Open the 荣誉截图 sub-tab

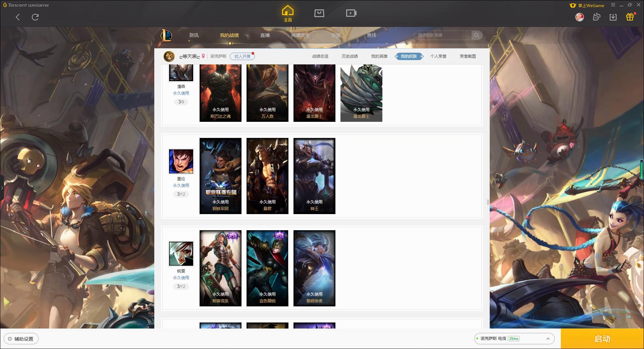pos(468,56)
